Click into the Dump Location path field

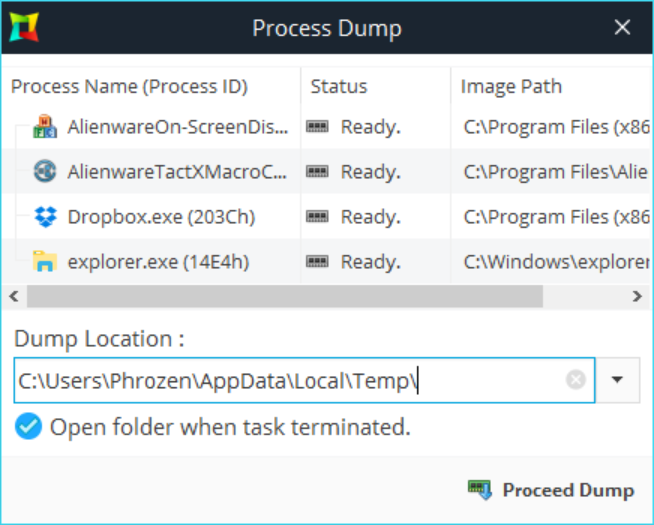(290, 380)
